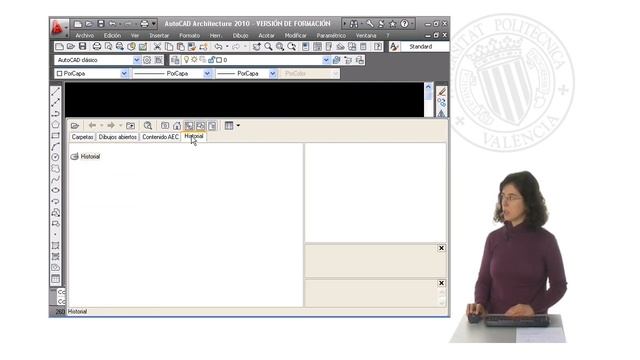
Task: Click DesignCenter Up folder icon
Action: [x=130, y=126]
